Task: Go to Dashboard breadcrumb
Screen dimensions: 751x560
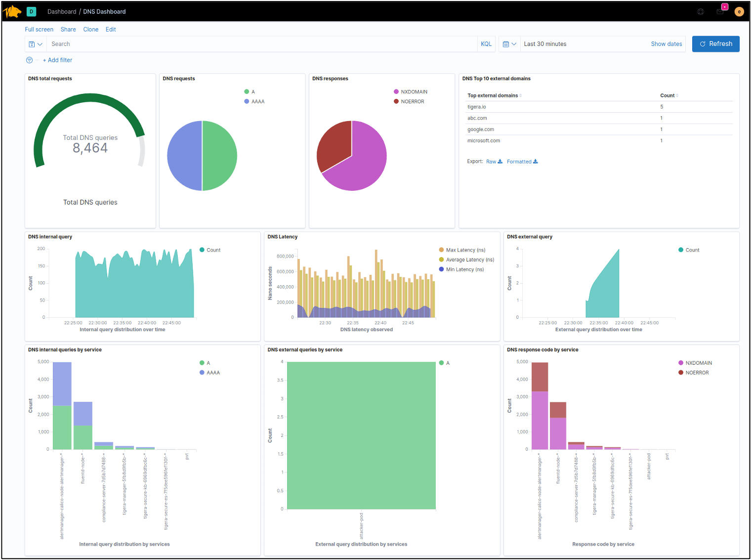Action: 62,11
